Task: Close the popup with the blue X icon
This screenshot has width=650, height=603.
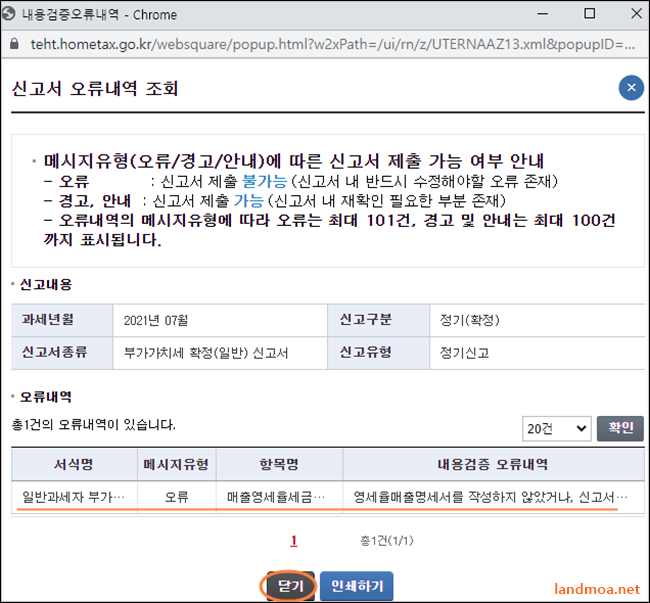Action: click(x=631, y=88)
